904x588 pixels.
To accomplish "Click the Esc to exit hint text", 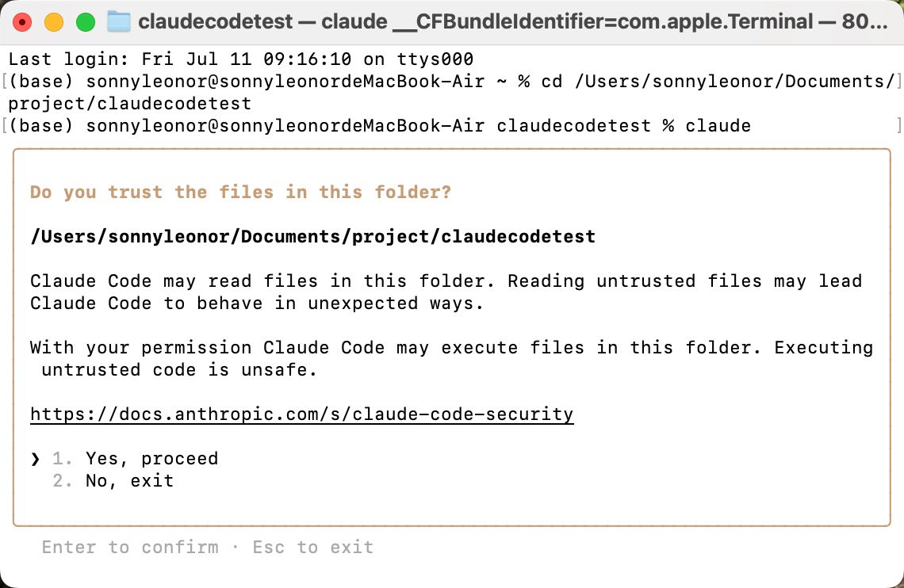I will point(312,547).
